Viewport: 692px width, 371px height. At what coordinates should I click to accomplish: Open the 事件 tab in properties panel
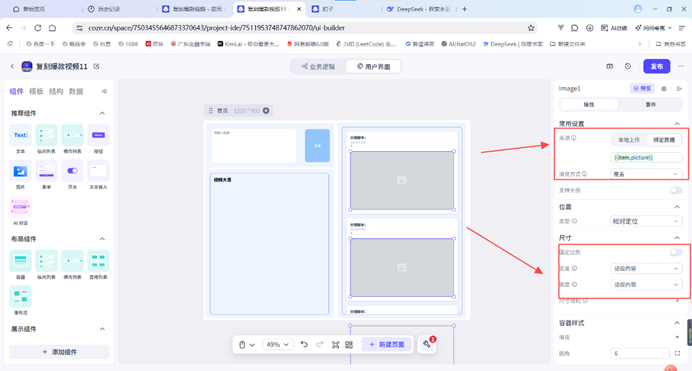[651, 105]
